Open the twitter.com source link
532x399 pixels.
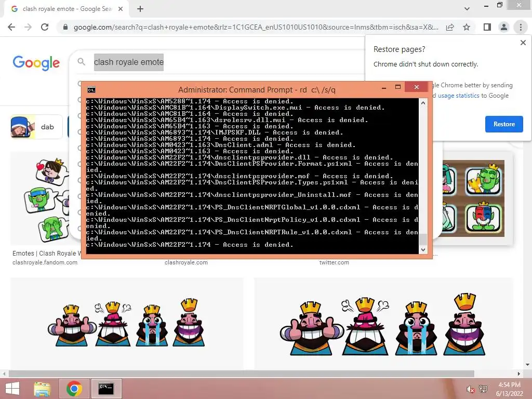pyautogui.click(x=334, y=262)
